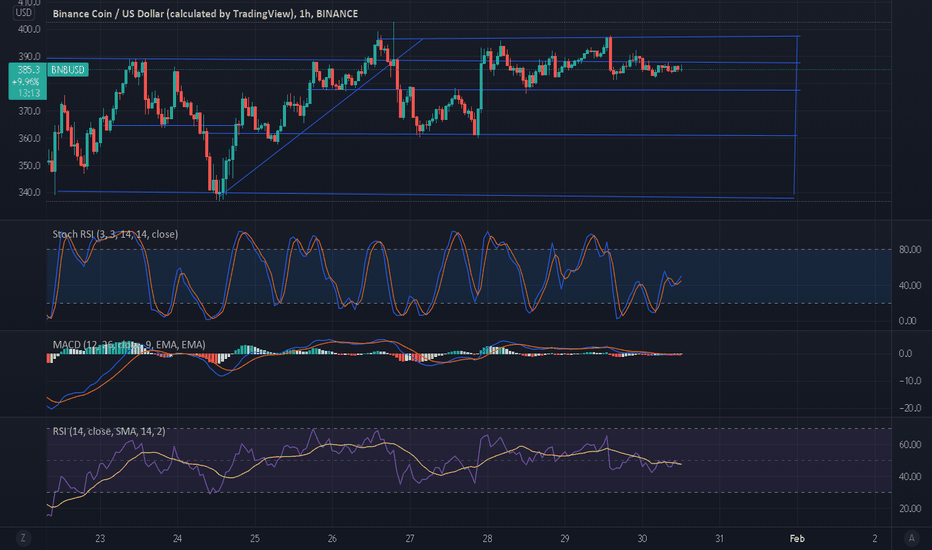The width and height of the screenshot is (932, 550).
Task: Click the 20.00 RSI scale value
Action: (x=910, y=509)
